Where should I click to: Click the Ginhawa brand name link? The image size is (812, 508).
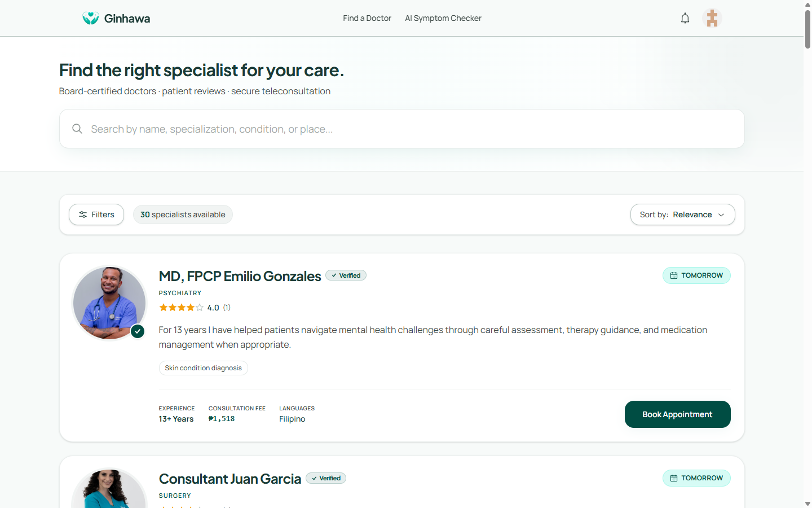127,19
